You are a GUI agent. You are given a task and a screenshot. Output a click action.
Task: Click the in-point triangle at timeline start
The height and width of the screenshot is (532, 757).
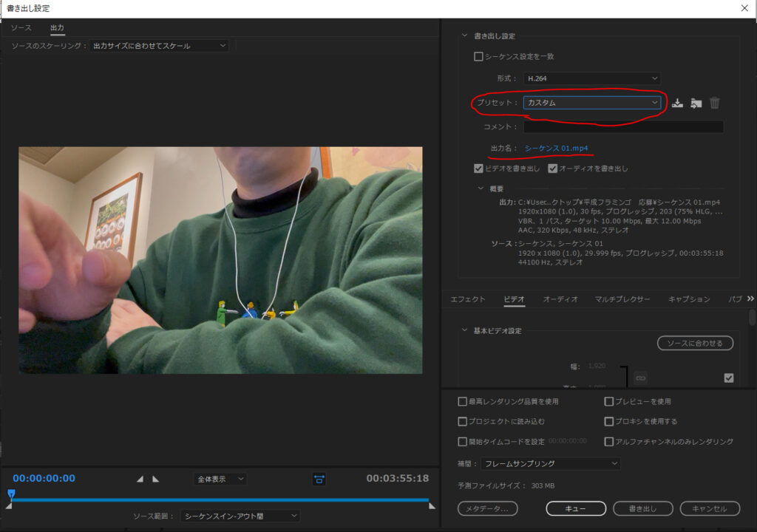coord(9,506)
